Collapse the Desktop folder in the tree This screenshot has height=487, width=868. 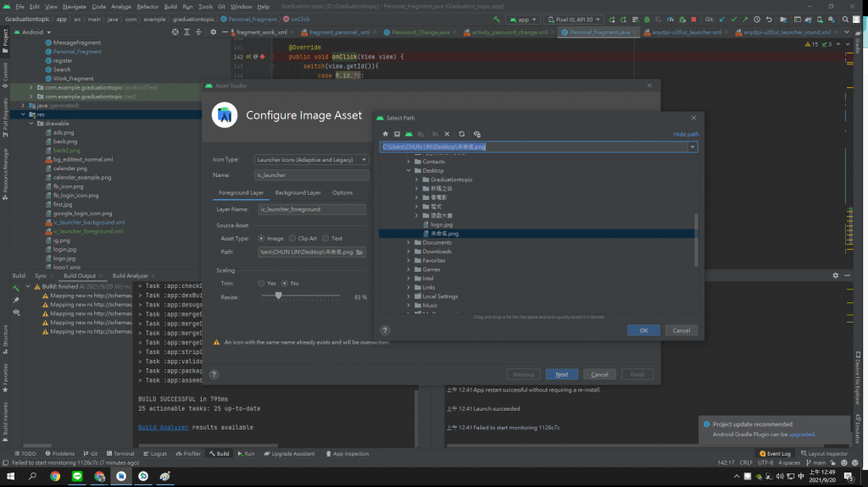(409, 170)
